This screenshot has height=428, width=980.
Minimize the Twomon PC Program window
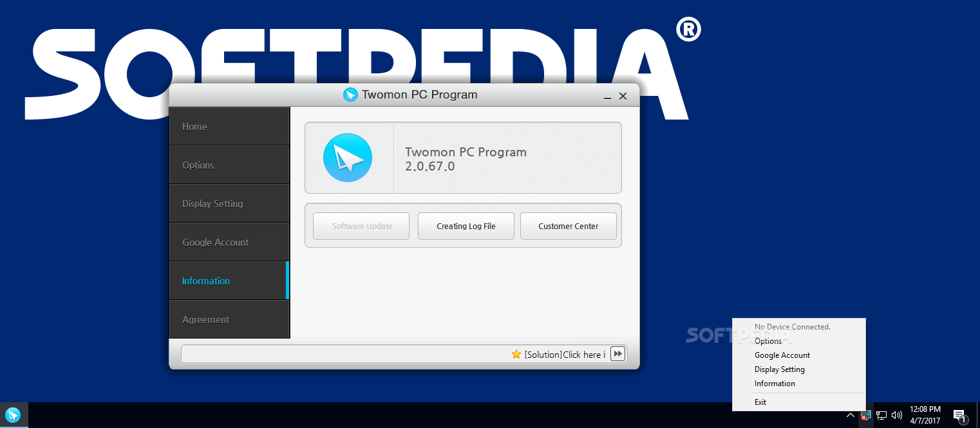[x=607, y=97]
